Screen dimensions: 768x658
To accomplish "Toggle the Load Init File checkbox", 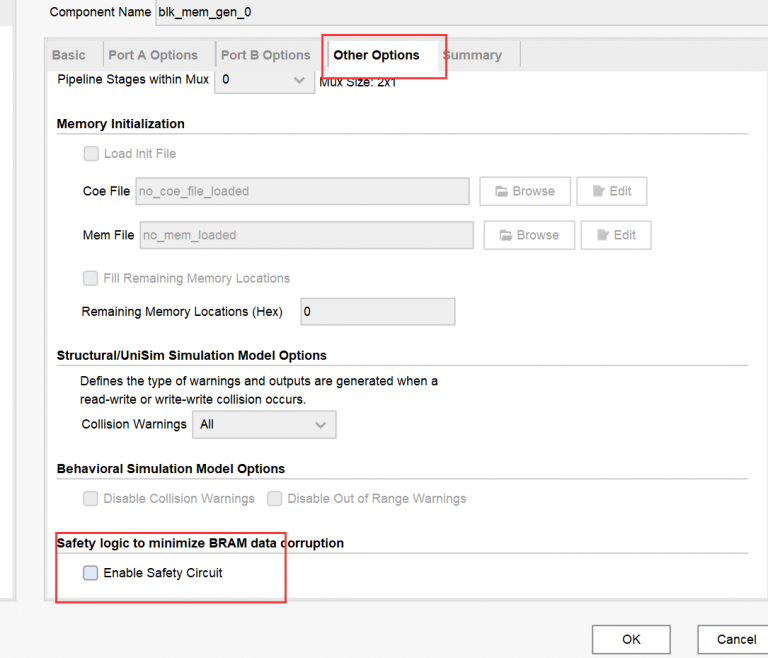I will 91,154.
